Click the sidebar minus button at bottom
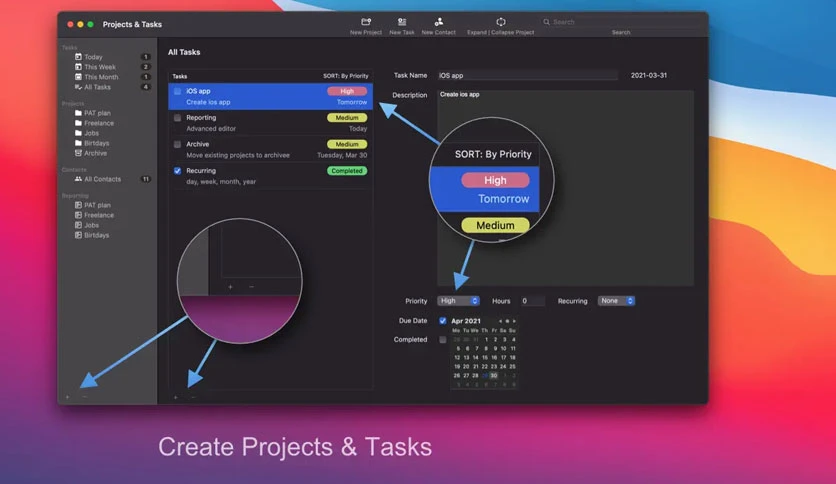836x484 pixels. 85,397
